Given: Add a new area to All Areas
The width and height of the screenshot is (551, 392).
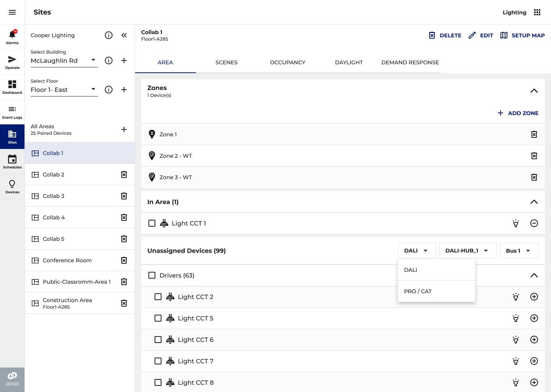Looking at the screenshot, I should (124, 129).
